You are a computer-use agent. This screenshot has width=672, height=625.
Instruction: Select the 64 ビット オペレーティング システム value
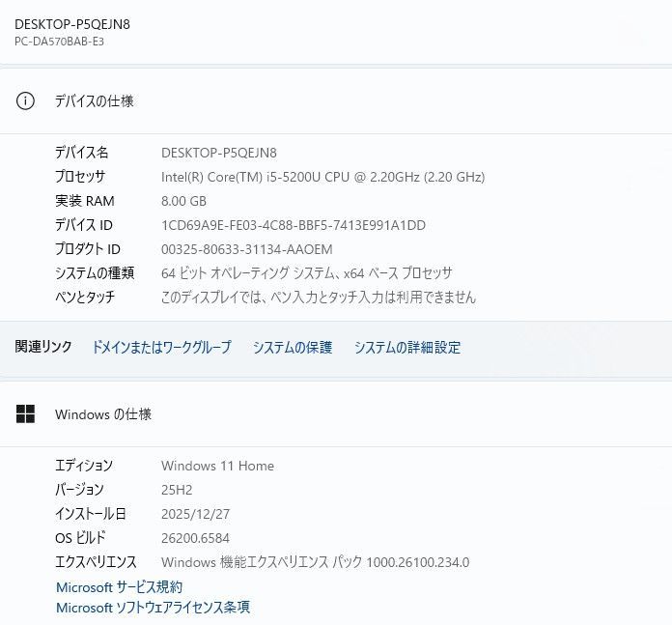(x=307, y=273)
